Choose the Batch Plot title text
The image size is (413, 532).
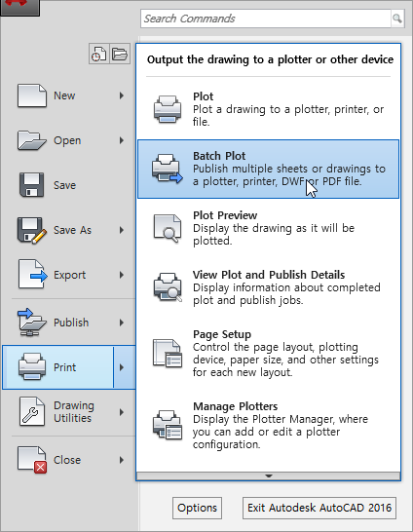[219, 156]
